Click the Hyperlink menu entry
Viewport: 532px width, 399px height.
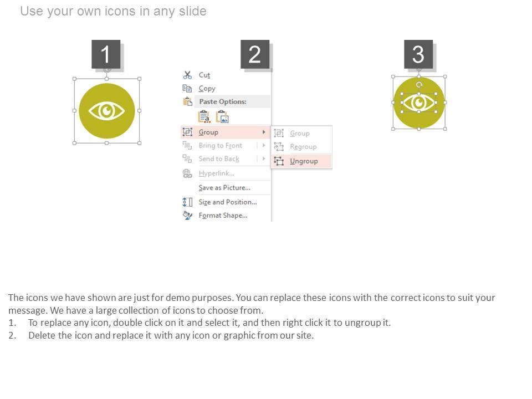216,173
